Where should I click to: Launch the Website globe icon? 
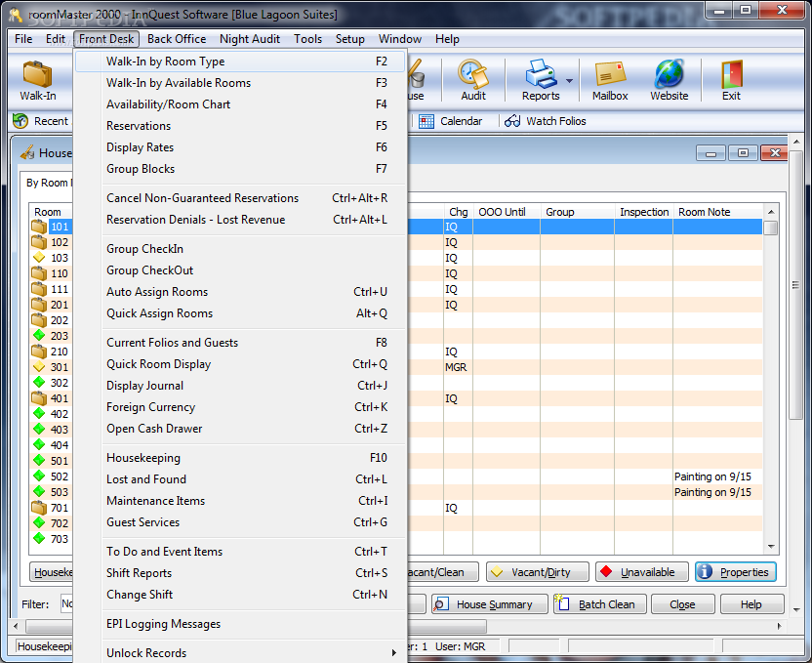coord(670,73)
